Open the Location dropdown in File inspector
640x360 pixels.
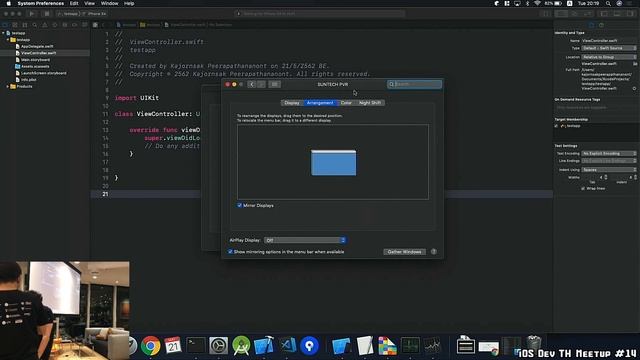tap(609, 57)
